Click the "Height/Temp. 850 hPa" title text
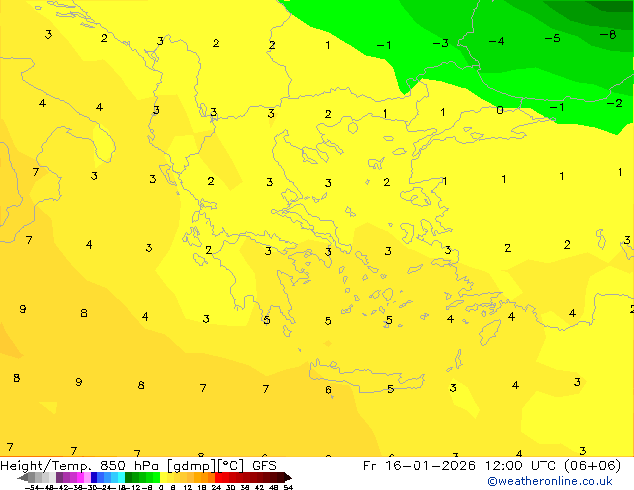The width and height of the screenshot is (634, 490). (x=79, y=465)
